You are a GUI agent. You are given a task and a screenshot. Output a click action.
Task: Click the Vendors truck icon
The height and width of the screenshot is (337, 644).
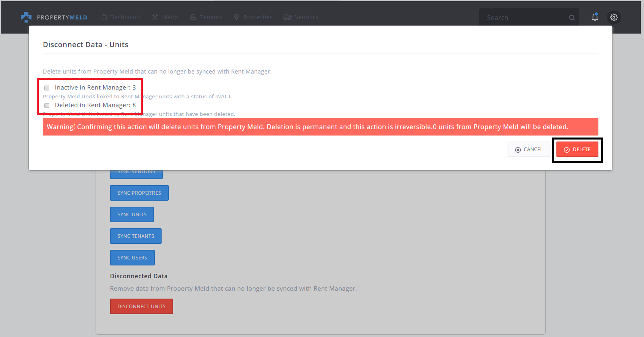point(287,17)
